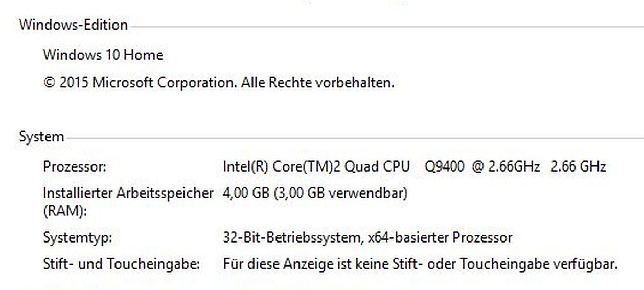
Task: Click the Installierter Arbeitsspeicher label
Action: pyautogui.click(x=128, y=194)
